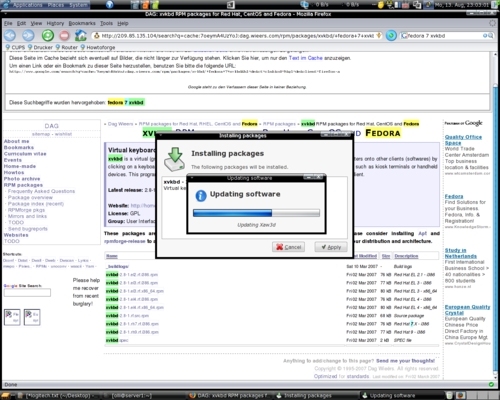The width and height of the screenshot is (500, 400).
Task: Click the 'Text im Cache' link
Action: [305, 58]
